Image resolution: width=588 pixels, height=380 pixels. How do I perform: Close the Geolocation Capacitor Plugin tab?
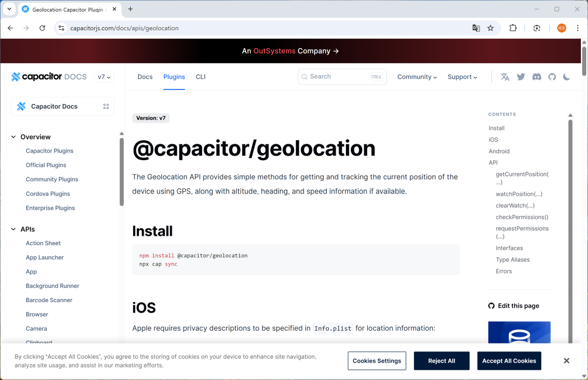pyautogui.click(x=115, y=9)
